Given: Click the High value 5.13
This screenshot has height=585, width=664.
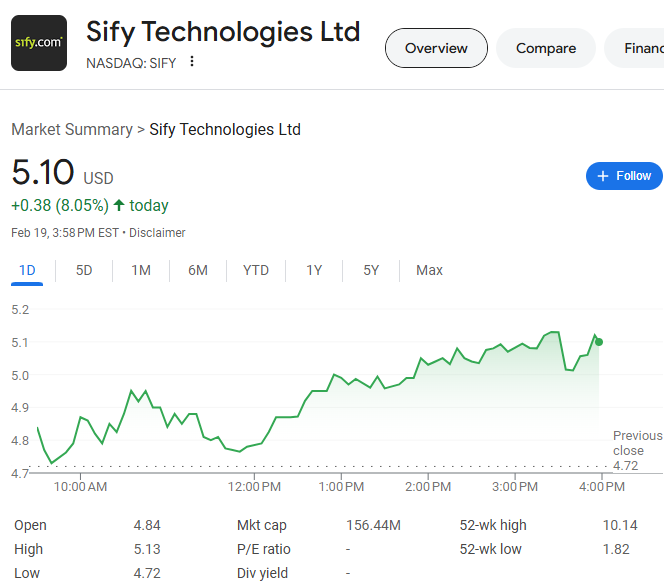Looking at the screenshot, I should coord(147,549).
